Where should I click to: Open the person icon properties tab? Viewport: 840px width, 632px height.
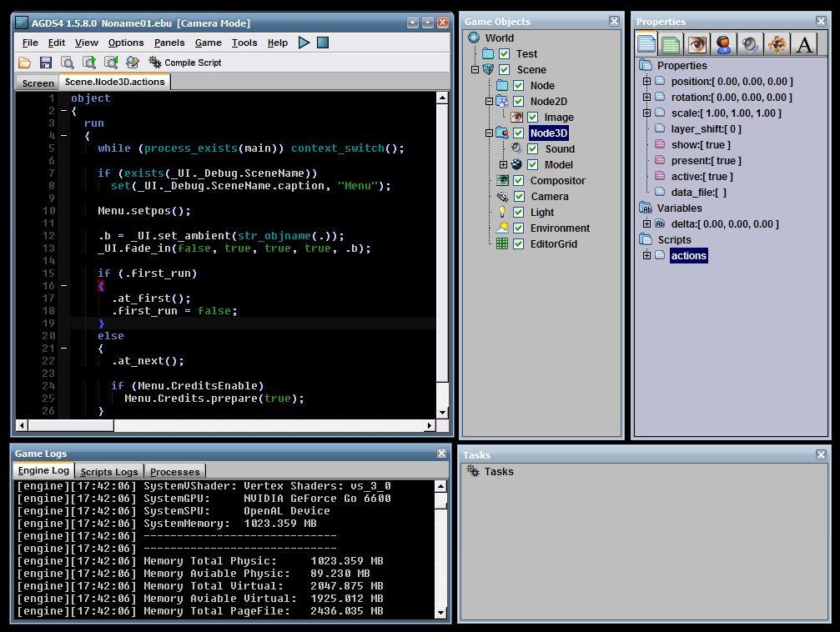pyautogui.click(x=723, y=44)
